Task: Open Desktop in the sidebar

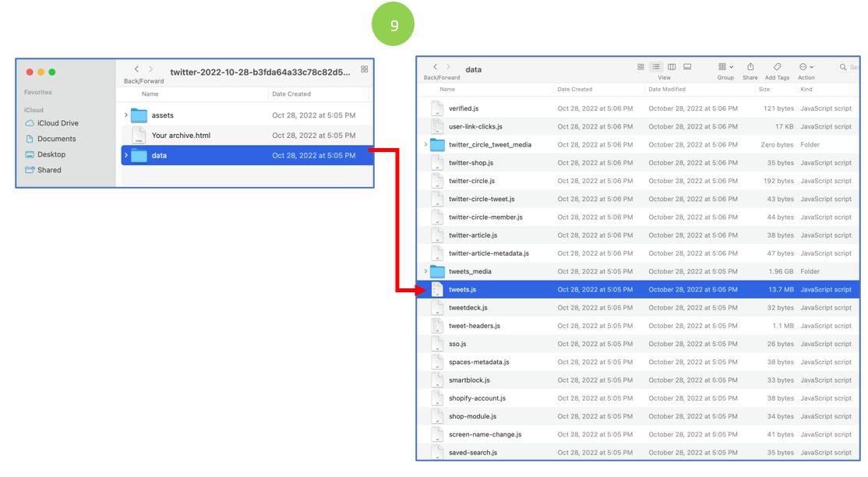Action: [45, 154]
